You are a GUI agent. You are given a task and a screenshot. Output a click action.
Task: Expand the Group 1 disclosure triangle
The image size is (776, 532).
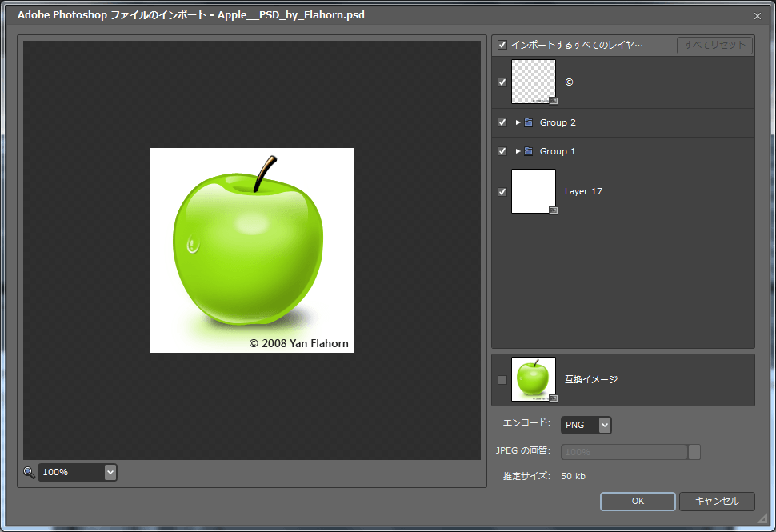click(x=518, y=151)
